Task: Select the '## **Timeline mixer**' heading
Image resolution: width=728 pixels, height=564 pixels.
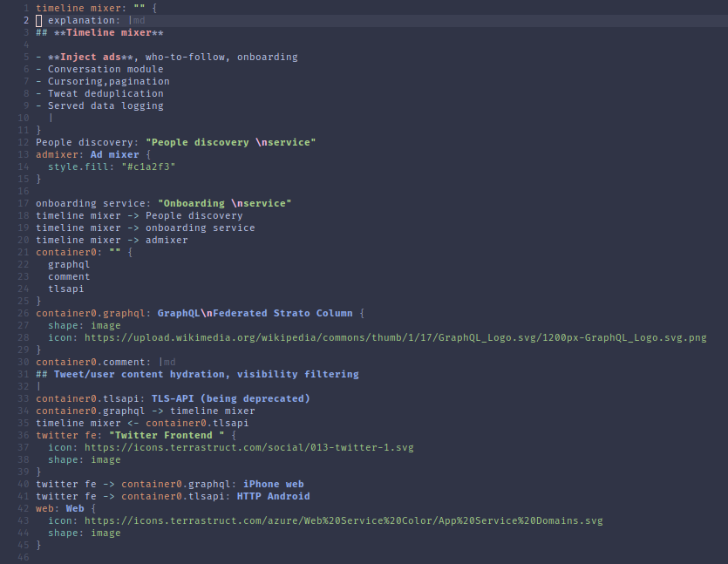Action: point(99,32)
